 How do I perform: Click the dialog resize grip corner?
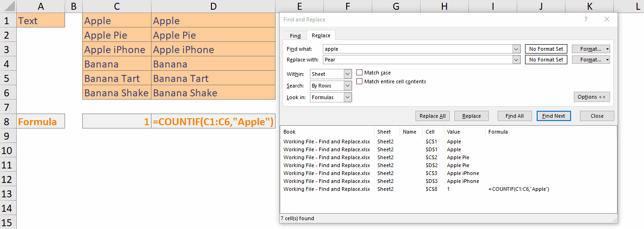click(615, 220)
